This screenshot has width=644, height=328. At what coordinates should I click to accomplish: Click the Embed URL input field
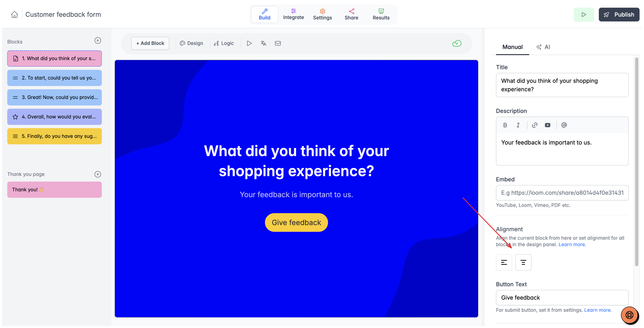(562, 193)
